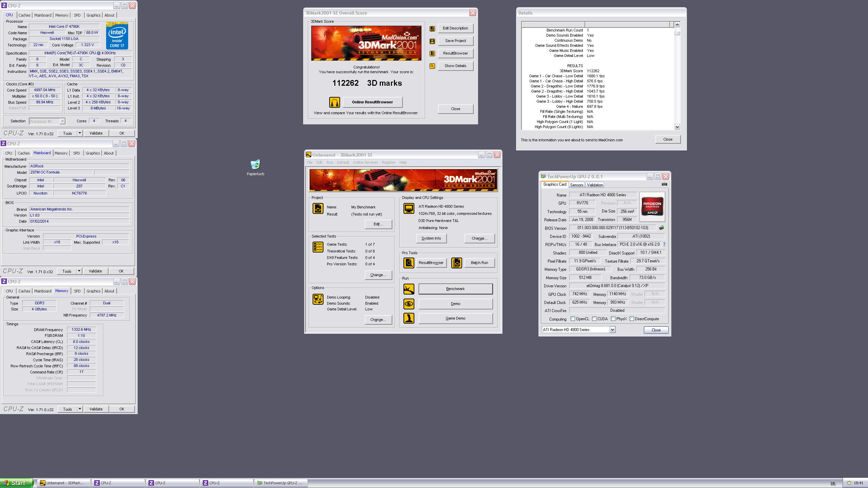Click the Demo eye icon

coord(409,304)
